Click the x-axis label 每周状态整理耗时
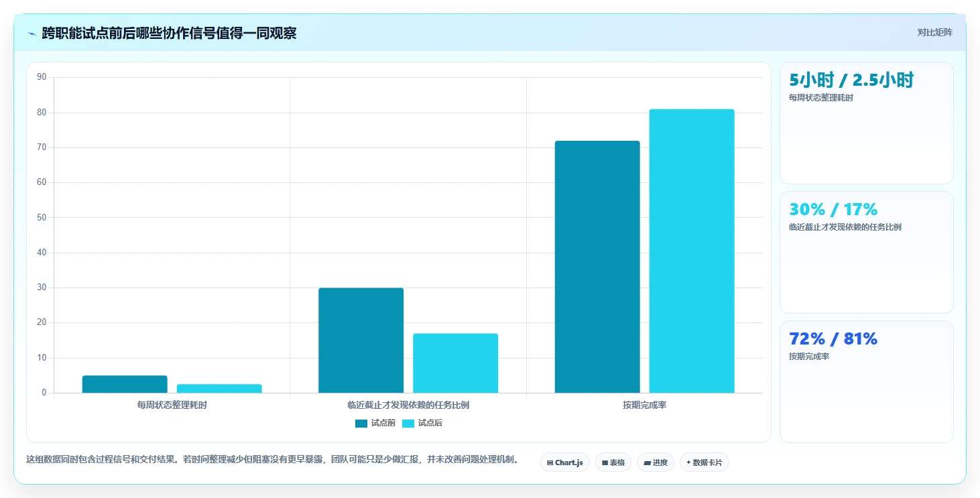Screen dimensions: 980x498 [172, 406]
